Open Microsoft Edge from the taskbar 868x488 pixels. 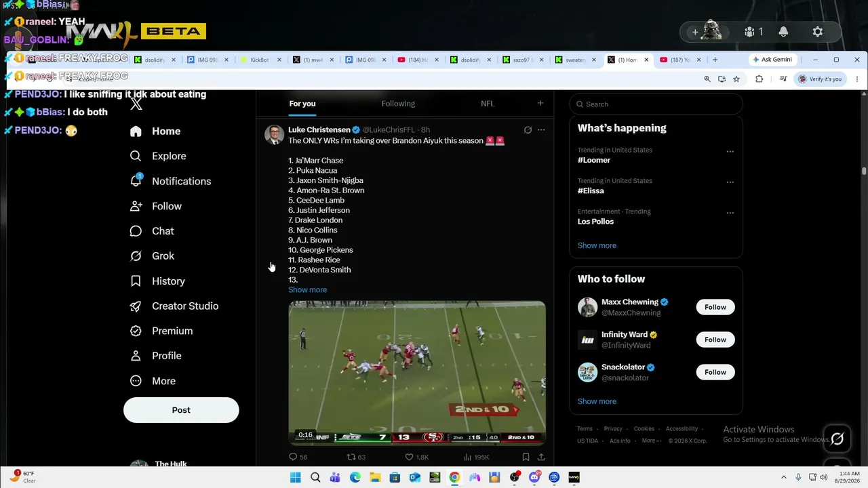point(355,477)
